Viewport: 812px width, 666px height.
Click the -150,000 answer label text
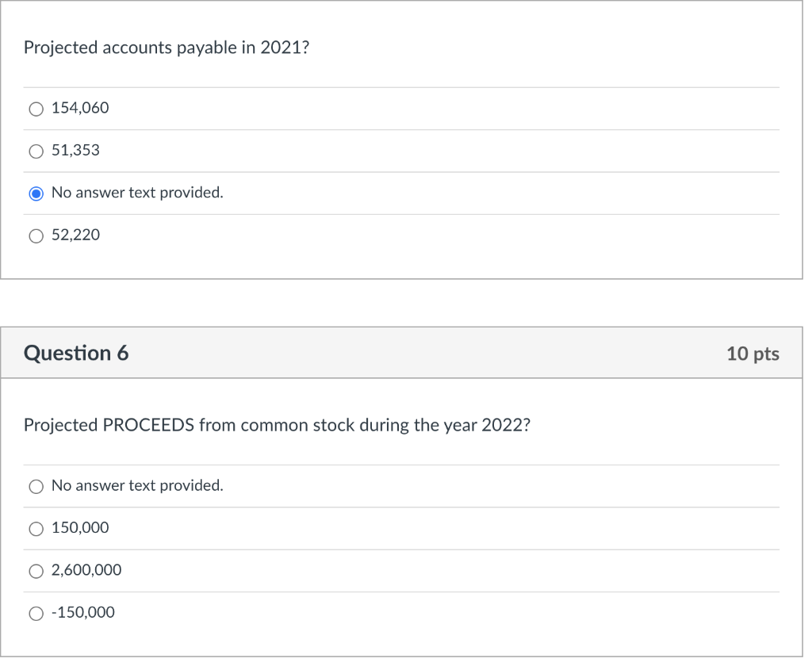click(82, 613)
